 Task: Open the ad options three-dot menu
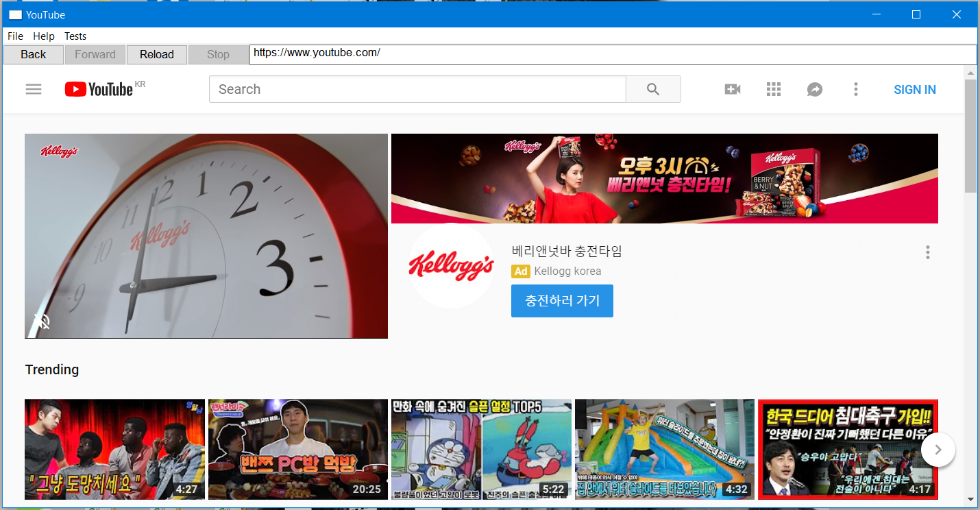[927, 252]
